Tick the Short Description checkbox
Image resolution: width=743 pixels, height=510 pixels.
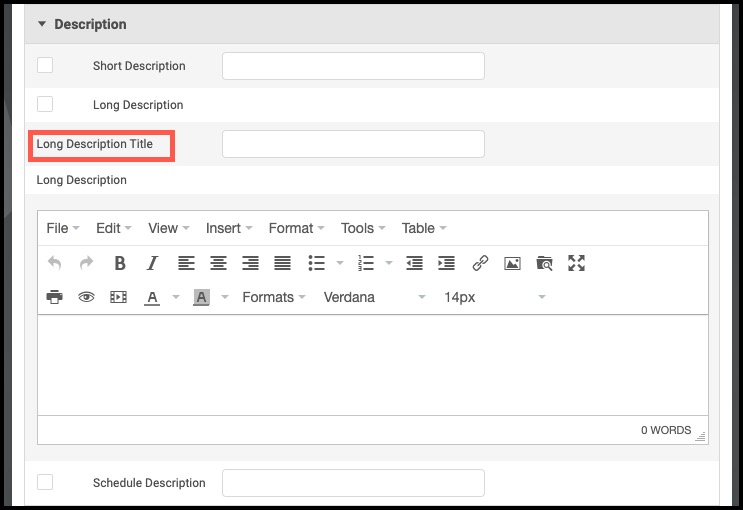pos(45,65)
